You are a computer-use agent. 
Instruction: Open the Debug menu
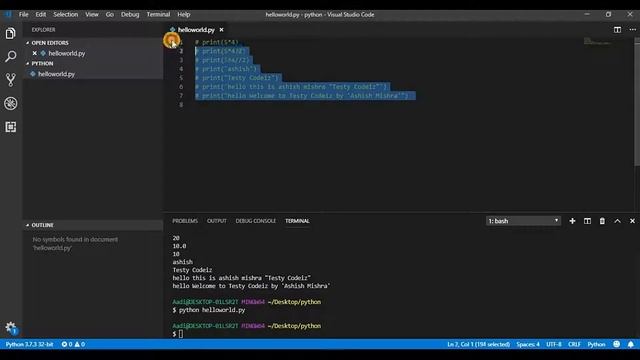click(x=130, y=14)
